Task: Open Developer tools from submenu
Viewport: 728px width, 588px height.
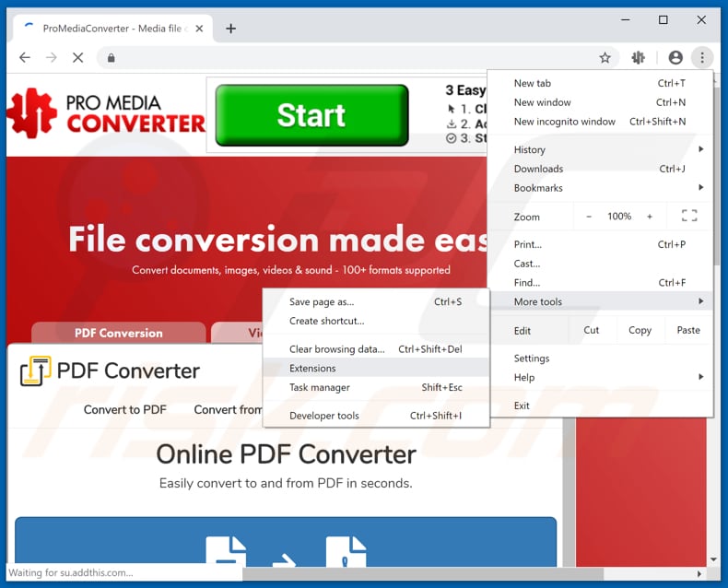Action: (x=376, y=416)
